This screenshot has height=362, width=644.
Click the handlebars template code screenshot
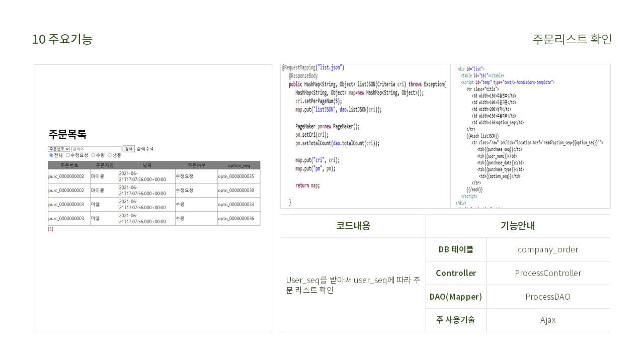530,136
